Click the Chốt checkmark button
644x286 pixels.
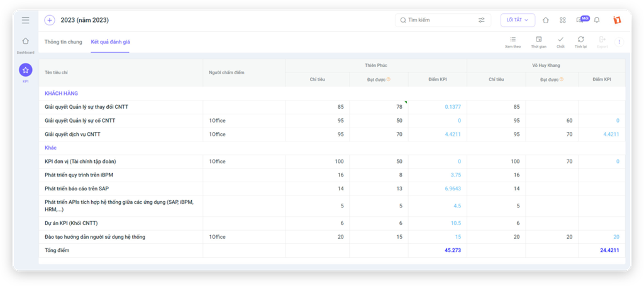pyautogui.click(x=560, y=42)
